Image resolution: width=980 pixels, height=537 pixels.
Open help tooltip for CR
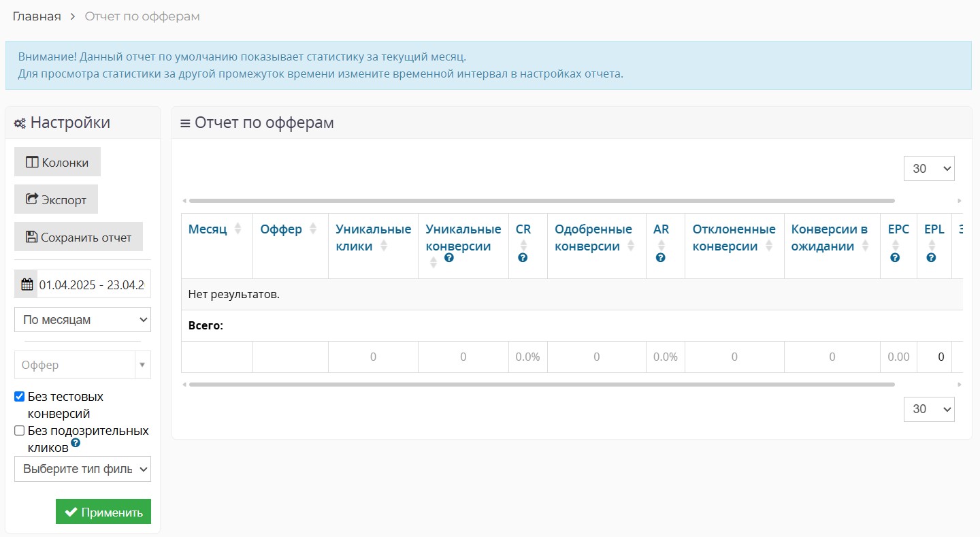coord(523,258)
